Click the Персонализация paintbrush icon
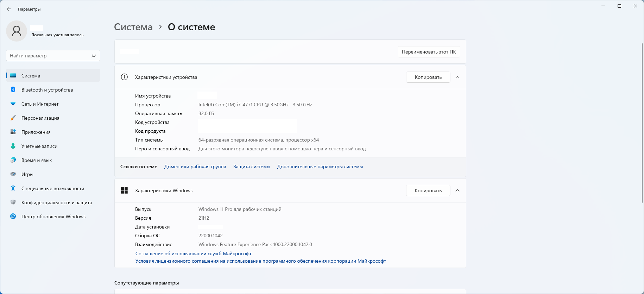 [x=13, y=118]
